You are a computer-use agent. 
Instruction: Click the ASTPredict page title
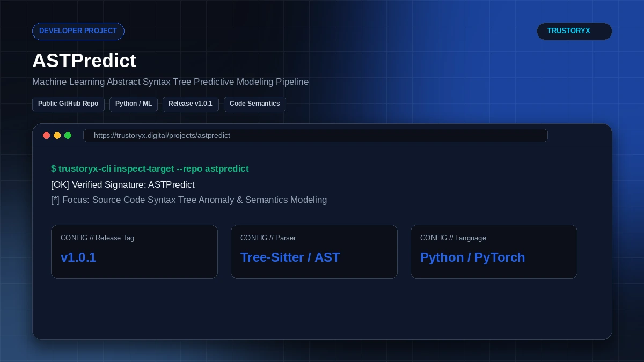tap(84, 61)
